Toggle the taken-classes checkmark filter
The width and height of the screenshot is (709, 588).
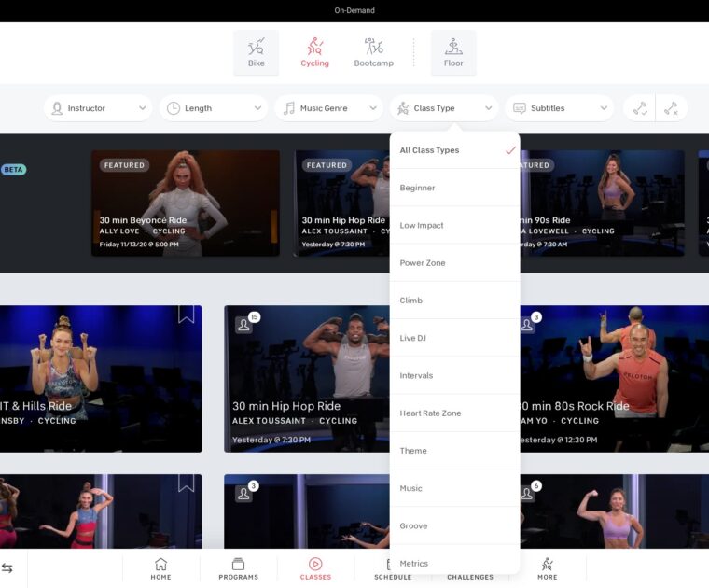(640, 108)
